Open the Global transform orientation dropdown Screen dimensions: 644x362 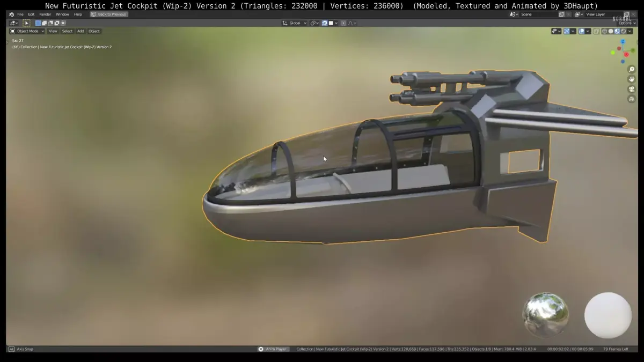tap(295, 23)
